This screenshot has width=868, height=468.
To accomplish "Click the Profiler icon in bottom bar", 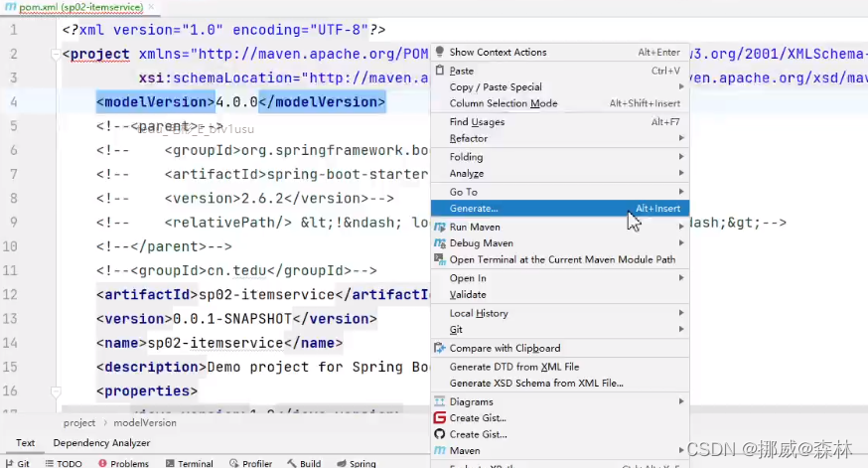I will coord(234,463).
